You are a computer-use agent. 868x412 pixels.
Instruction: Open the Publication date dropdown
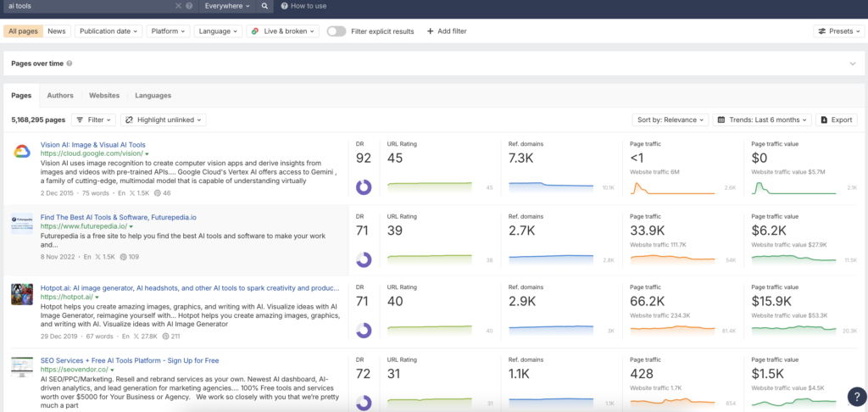[x=108, y=31]
